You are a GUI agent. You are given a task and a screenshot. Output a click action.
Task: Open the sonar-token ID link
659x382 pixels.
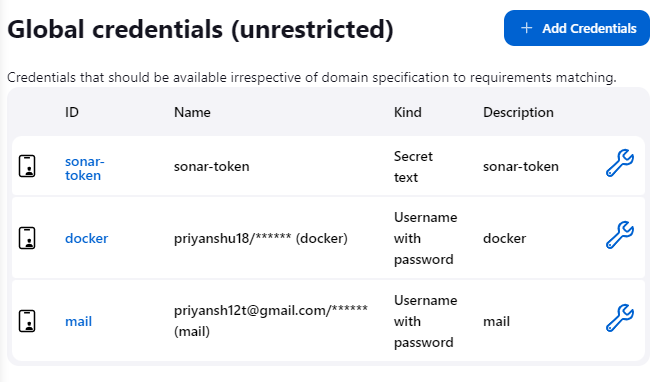click(84, 169)
